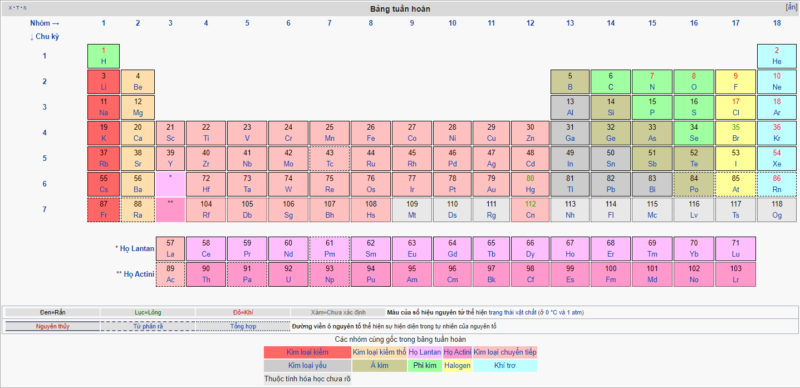Select the Silicon (Si) cell

(x=611, y=107)
